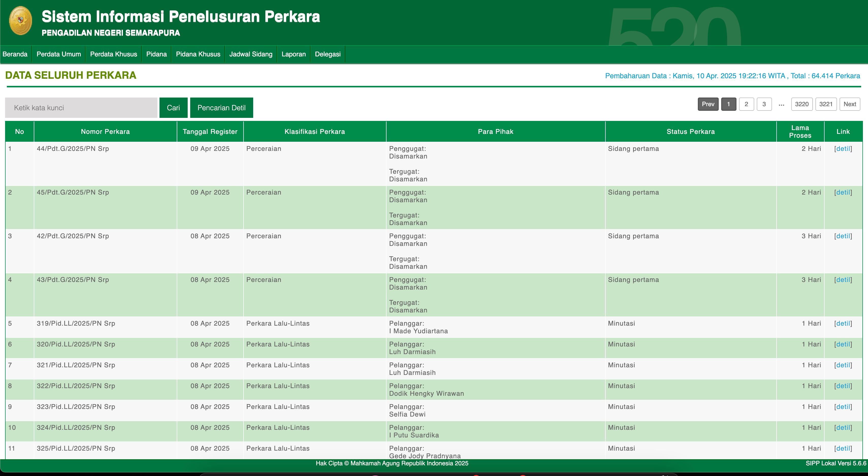
Task: Click the Next pagination button
Action: click(849, 104)
